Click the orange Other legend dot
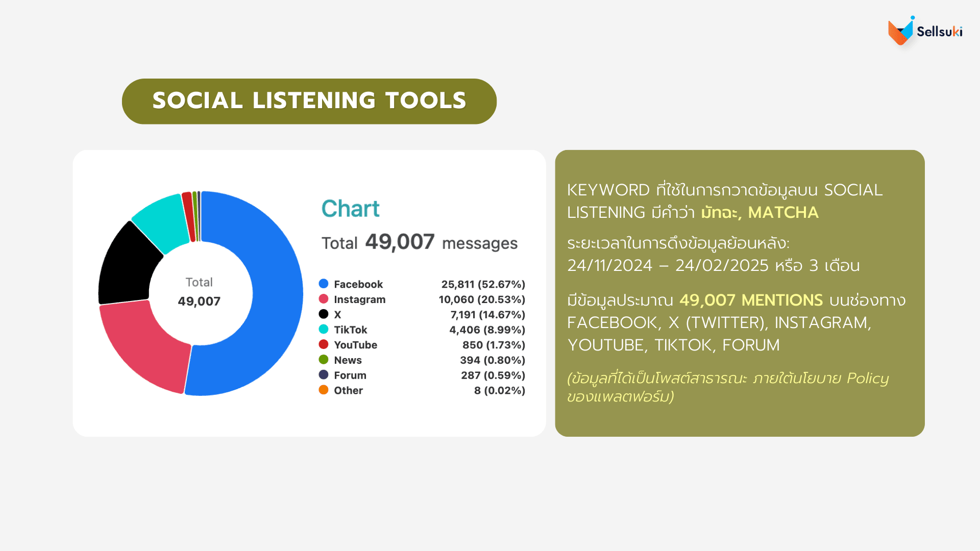The height and width of the screenshot is (551, 980). [x=324, y=390]
